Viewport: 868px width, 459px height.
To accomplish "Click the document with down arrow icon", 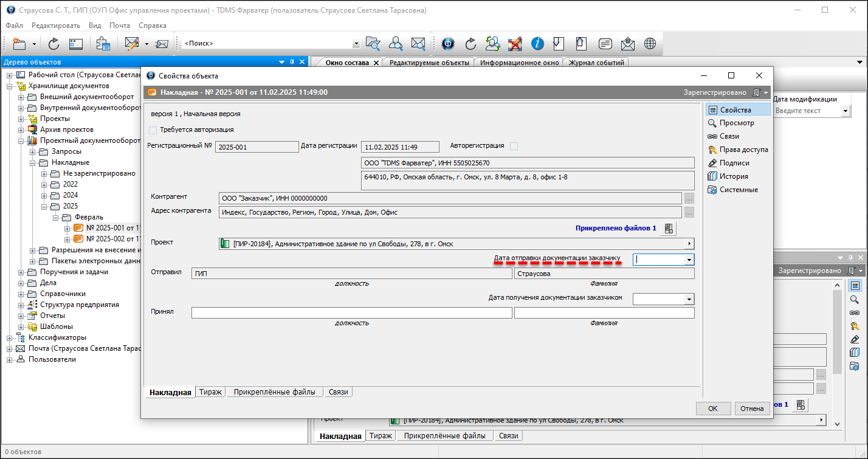I will (x=559, y=44).
